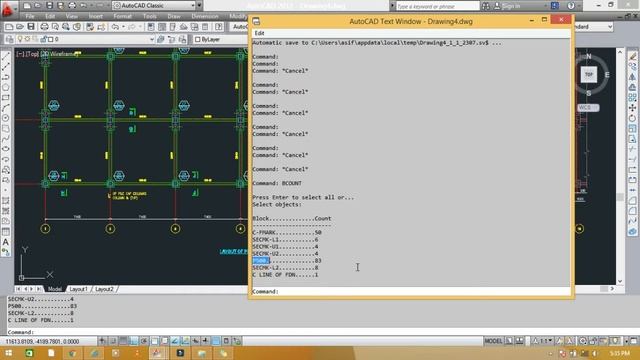Screen dimensions: 640x360
Task: Toggle Object Snap Tracking in status bar
Action: pyautogui.click(x=175, y=341)
